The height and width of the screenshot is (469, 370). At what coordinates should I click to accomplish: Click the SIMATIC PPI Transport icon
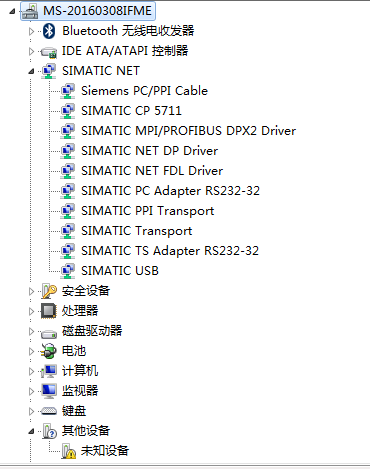coord(68,211)
